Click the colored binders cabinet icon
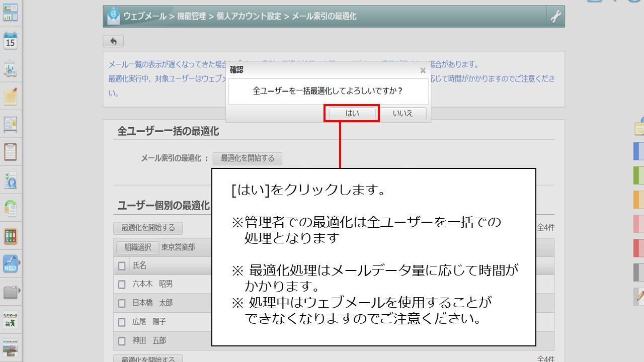The width and height of the screenshot is (644, 362). pos(11,236)
